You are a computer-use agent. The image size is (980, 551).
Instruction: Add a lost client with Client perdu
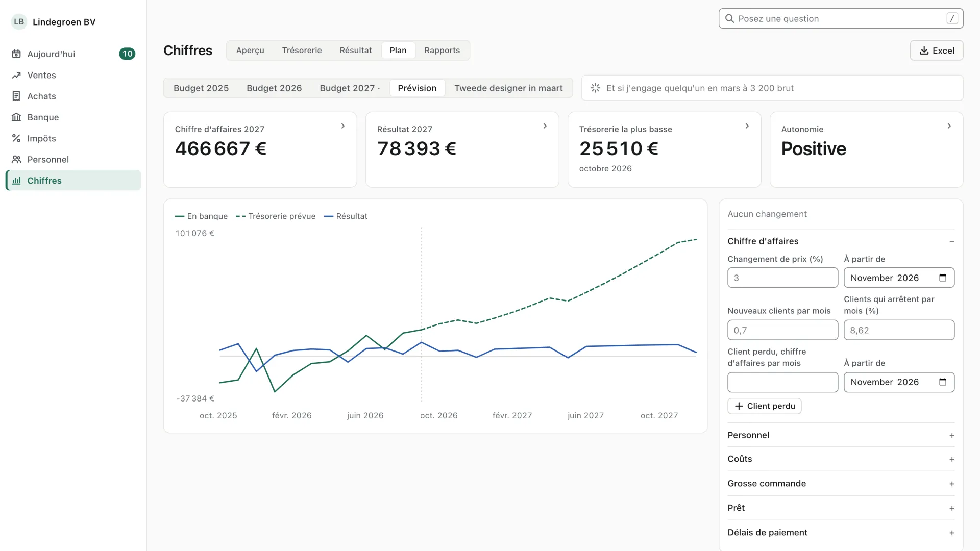point(764,406)
